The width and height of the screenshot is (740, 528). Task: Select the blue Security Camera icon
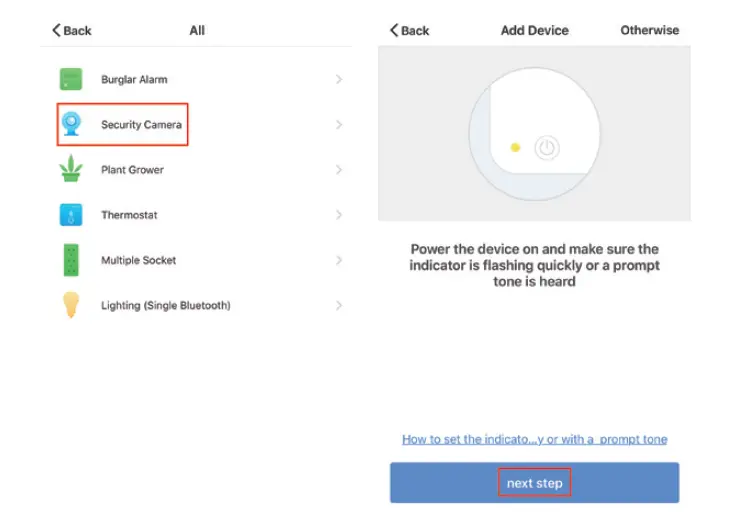coord(71,124)
